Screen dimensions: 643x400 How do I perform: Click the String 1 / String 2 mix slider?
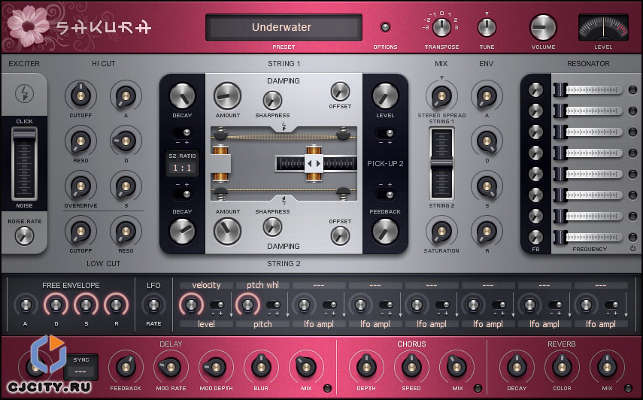click(442, 163)
